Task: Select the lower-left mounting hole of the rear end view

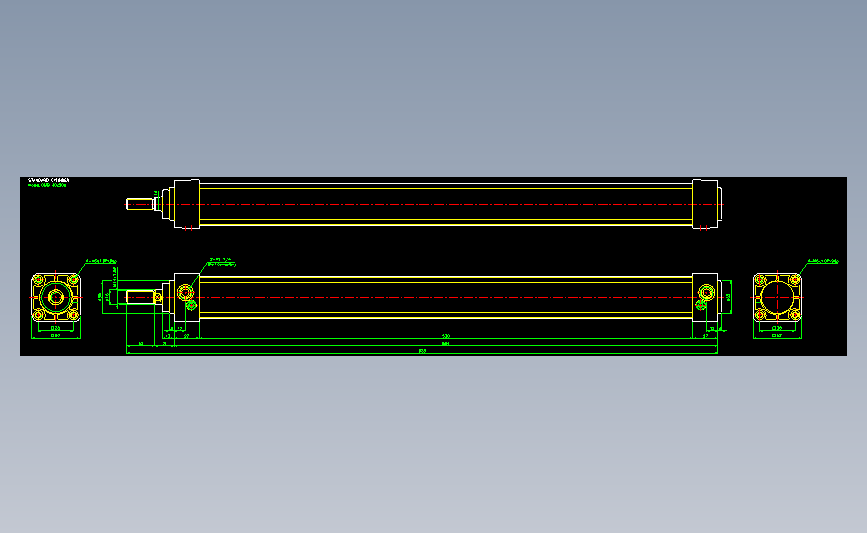Action: click(x=760, y=315)
